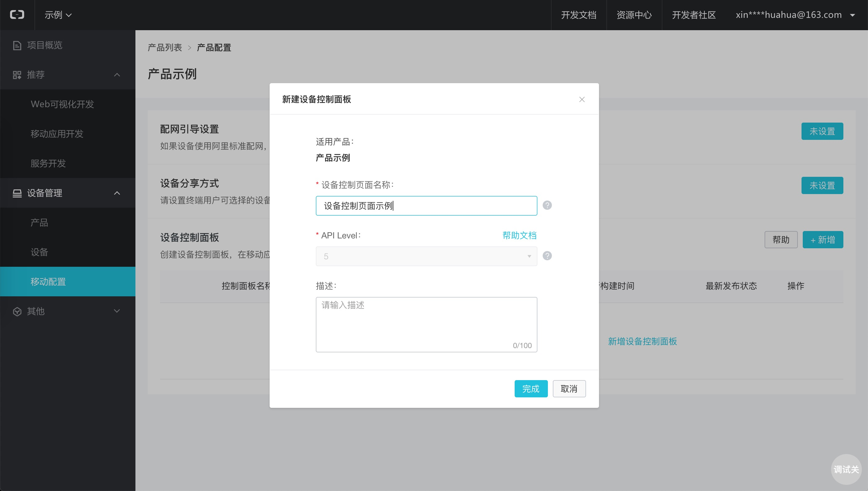
Task: Click the 取消 button
Action: click(569, 389)
